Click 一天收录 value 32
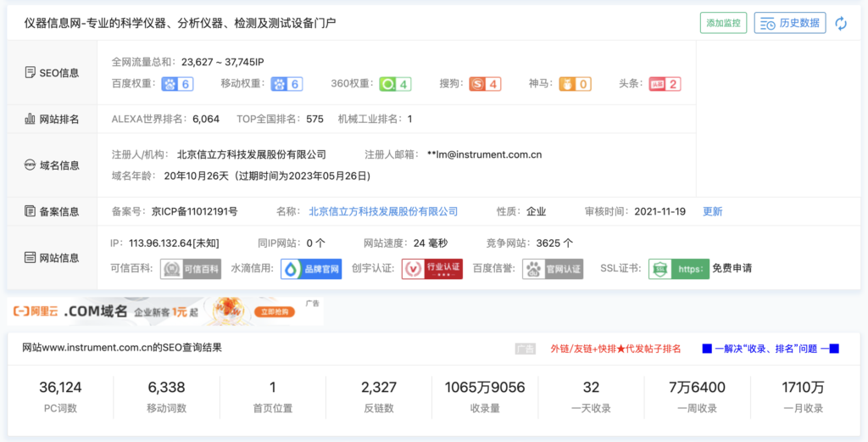 591,388
